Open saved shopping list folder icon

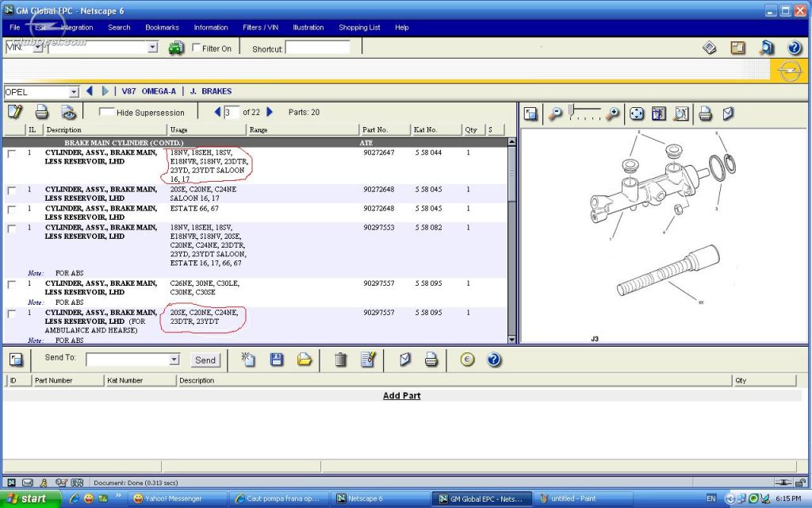coord(304,360)
